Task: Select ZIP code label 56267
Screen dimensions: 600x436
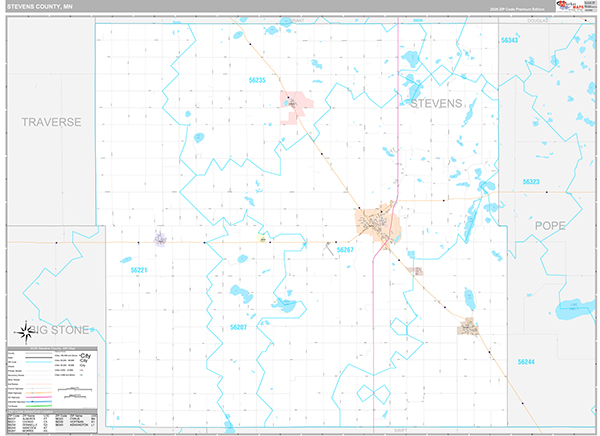Action: [x=346, y=249]
